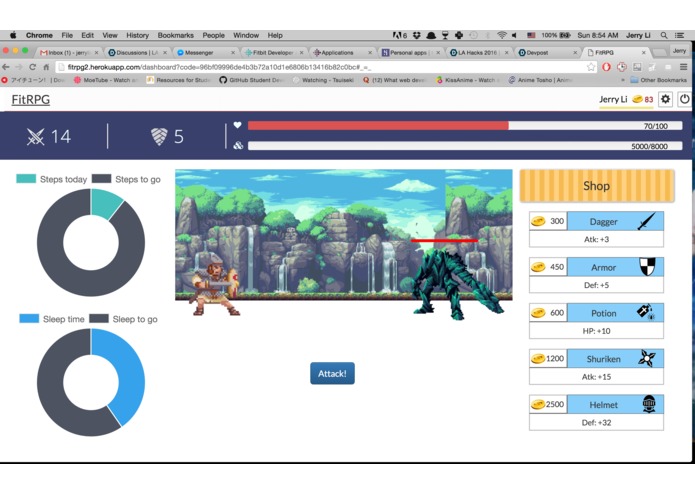Image resolution: width=695 pixels, height=494 pixels.
Task: Click the Helmet icon in shop
Action: [x=649, y=404]
